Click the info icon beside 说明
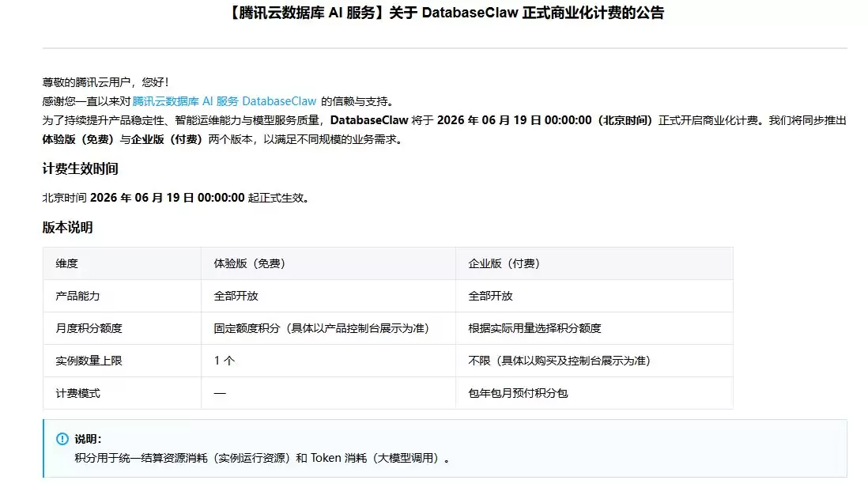Image resolution: width=868 pixels, height=484 pixels. coord(62,439)
